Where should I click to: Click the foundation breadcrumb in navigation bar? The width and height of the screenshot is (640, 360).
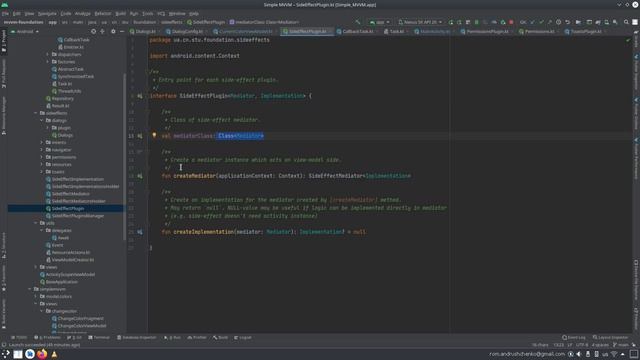(144, 22)
